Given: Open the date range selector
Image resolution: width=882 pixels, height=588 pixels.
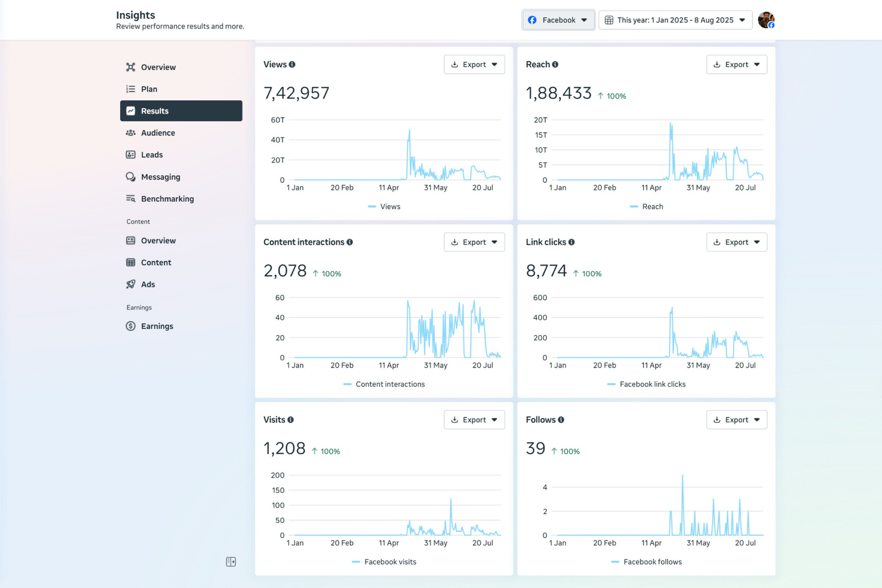Looking at the screenshot, I should point(675,20).
